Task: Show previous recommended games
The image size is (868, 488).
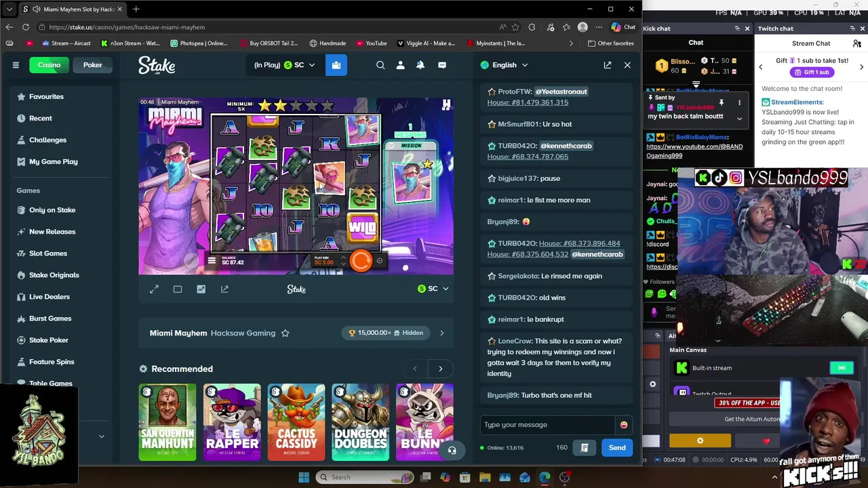Action: 415,369
